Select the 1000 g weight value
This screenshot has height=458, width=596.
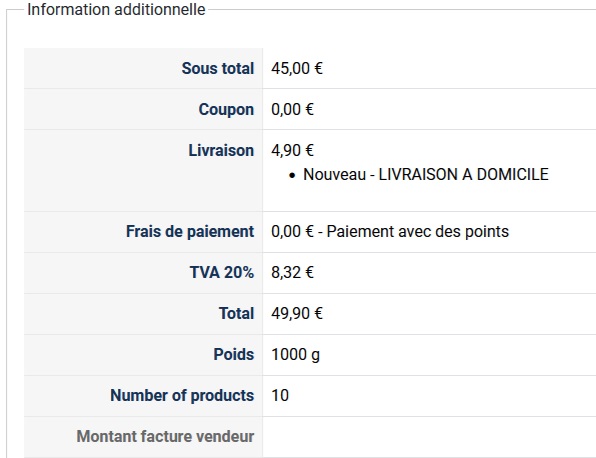(295, 355)
